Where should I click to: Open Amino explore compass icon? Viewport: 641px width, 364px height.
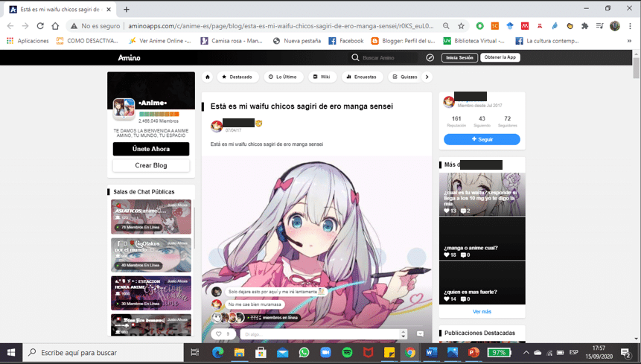(x=430, y=57)
